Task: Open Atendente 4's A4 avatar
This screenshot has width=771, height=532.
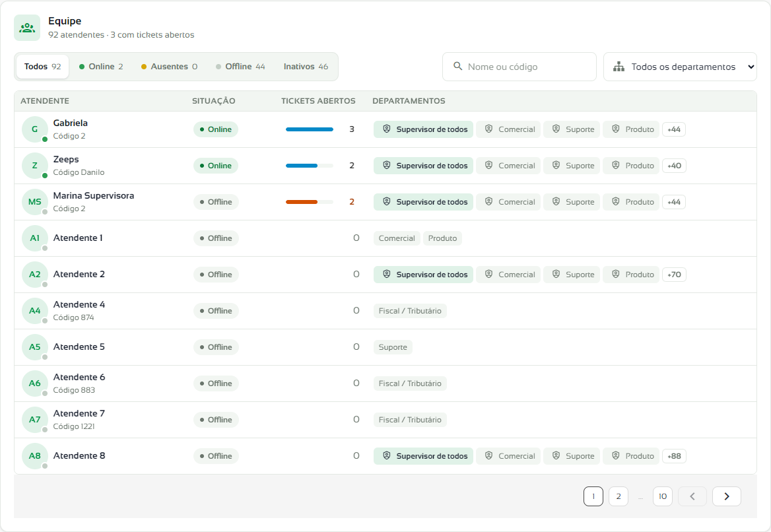Action: 35,311
